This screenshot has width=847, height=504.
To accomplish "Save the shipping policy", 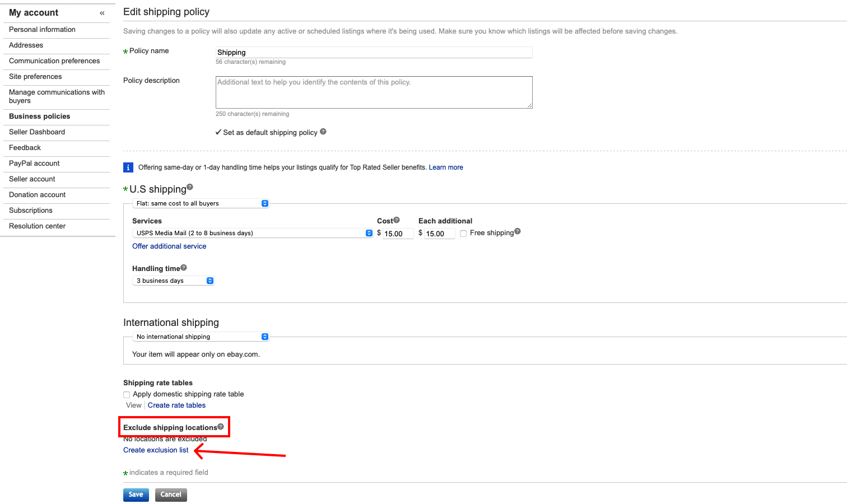I will [x=136, y=494].
